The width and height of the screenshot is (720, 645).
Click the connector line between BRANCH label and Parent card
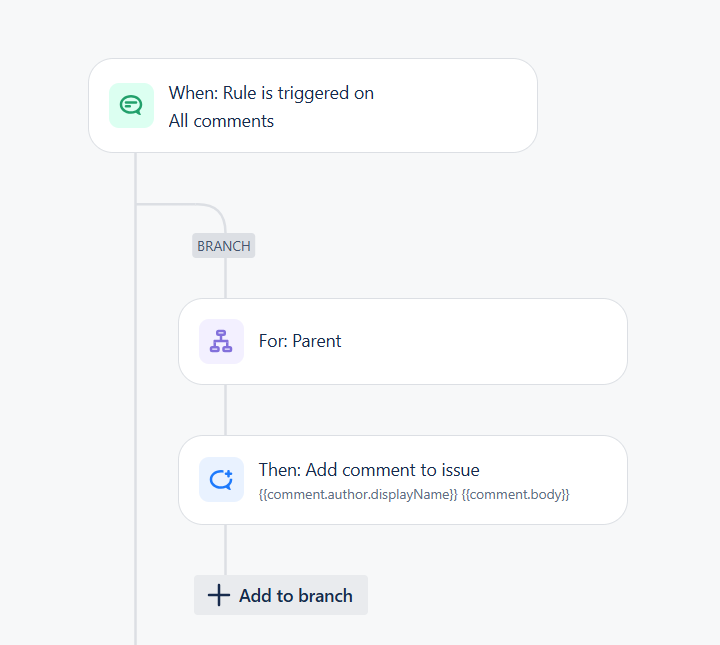pos(225,278)
